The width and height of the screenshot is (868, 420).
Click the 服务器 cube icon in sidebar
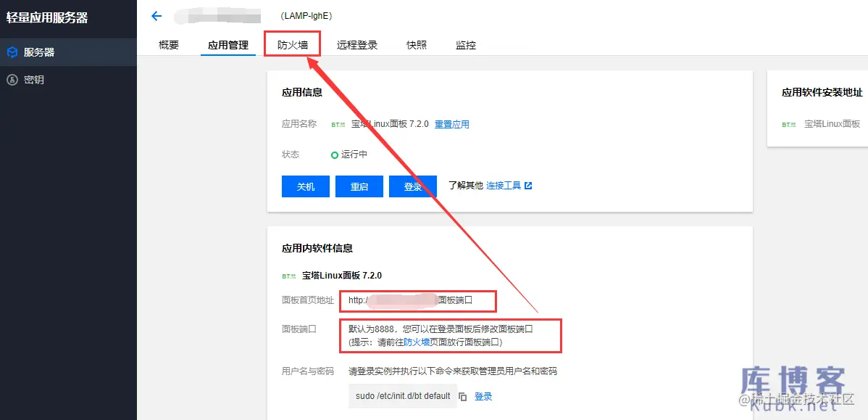coord(12,53)
